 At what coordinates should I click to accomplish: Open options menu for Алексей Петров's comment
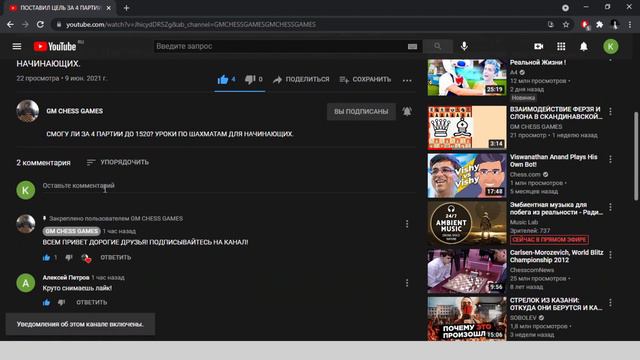(x=407, y=283)
